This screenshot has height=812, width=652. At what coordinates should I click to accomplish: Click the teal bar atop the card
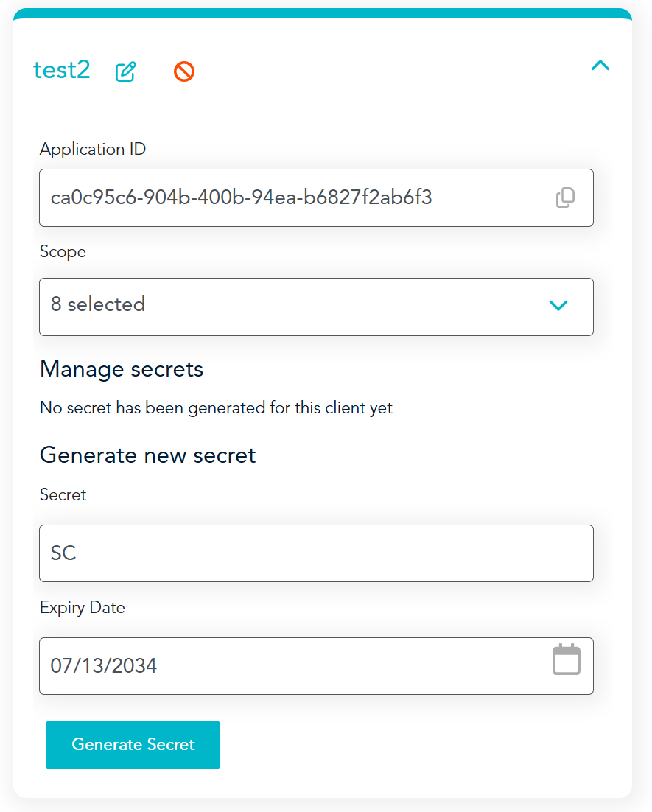(x=323, y=14)
